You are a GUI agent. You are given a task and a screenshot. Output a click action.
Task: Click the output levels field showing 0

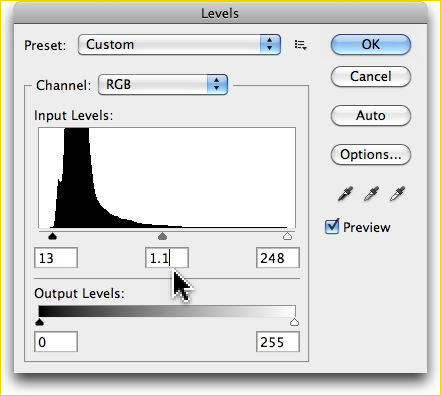click(x=56, y=342)
